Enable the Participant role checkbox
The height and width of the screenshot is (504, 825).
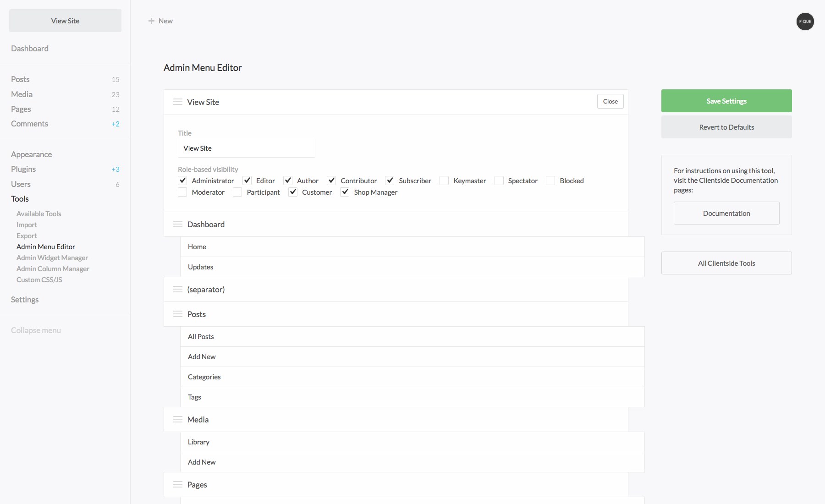coord(237,192)
